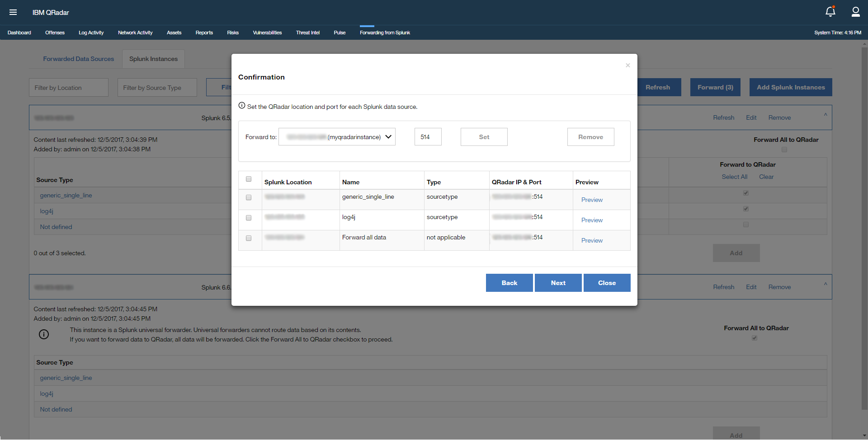Click Edit link for Splunk 6.6 instance
The image size is (868, 440).
tap(751, 287)
